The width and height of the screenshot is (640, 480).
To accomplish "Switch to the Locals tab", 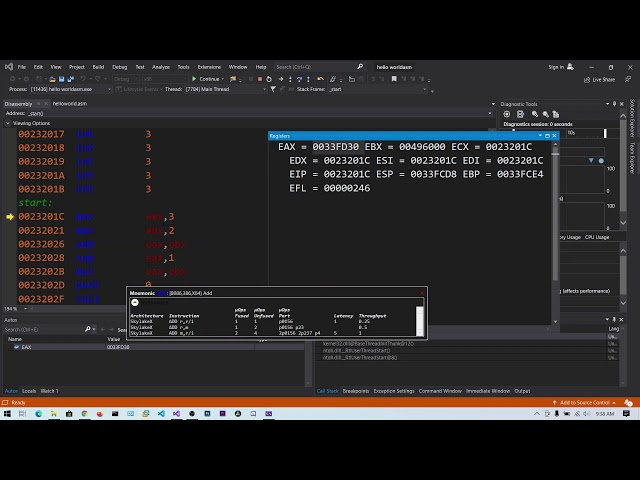I will [x=29, y=391].
